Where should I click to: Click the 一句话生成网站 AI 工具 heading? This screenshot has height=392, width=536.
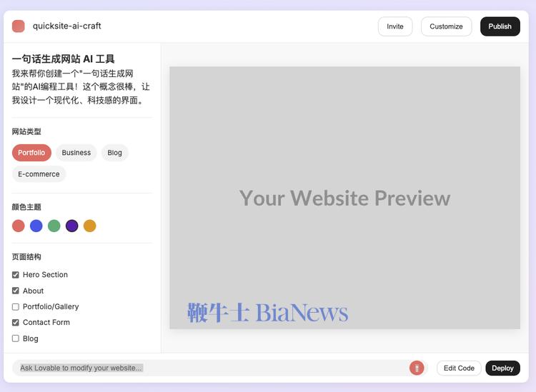click(x=63, y=59)
